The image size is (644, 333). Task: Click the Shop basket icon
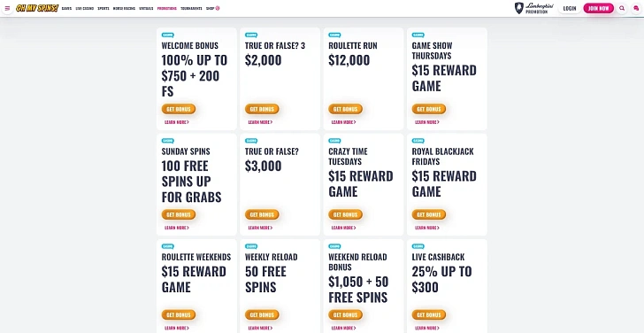pyautogui.click(x=218, y=8)
